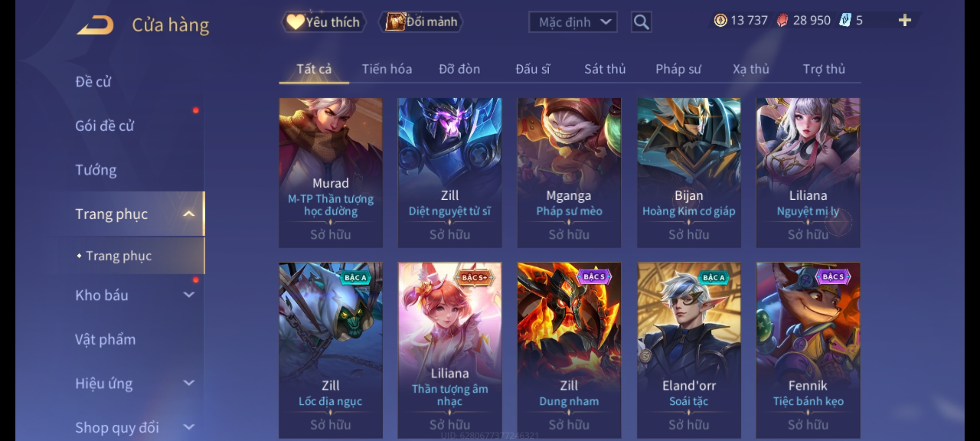This screenshot has height=441, width=980.
Task: Open the search magnifier icon
Action: click(641, 22)
